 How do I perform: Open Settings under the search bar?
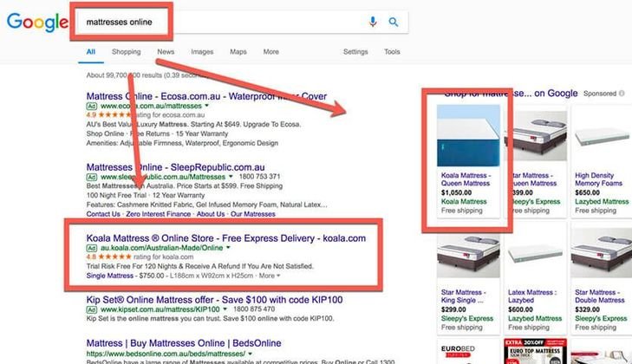[x=355, y=52]
